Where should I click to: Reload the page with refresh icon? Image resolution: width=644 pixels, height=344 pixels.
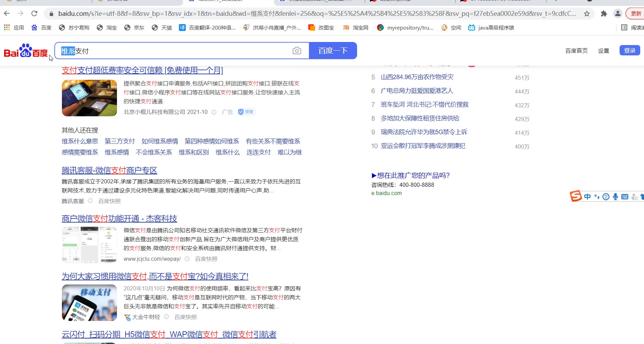coord(34,13)
